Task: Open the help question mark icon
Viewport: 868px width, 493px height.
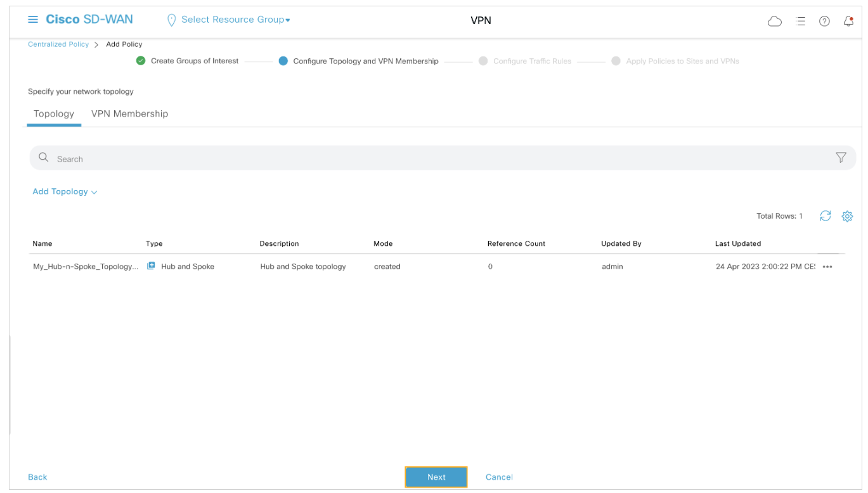Action: tap(824, 21)
